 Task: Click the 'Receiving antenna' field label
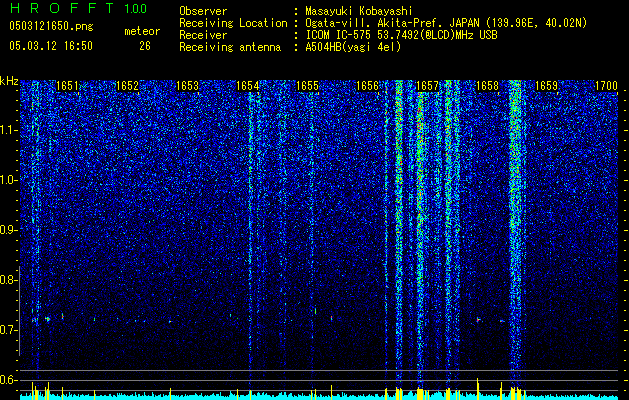click(x=230, y=47)
